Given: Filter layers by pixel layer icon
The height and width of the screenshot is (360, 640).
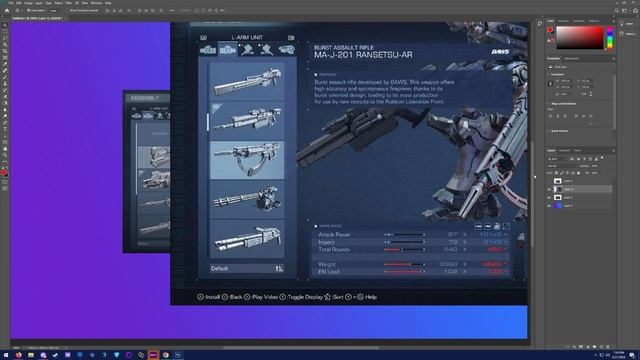Looking at the screenshot, I should pyautogui.click(x=572, y=159).
